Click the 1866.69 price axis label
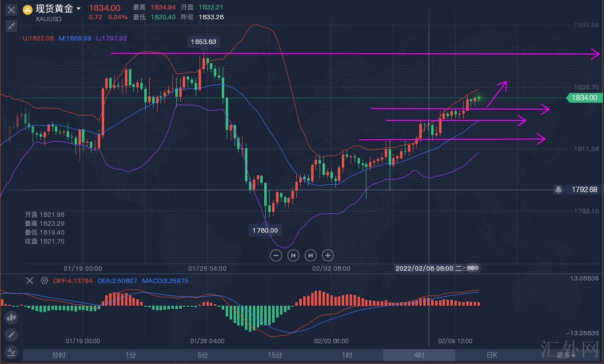 coord(585,25)
